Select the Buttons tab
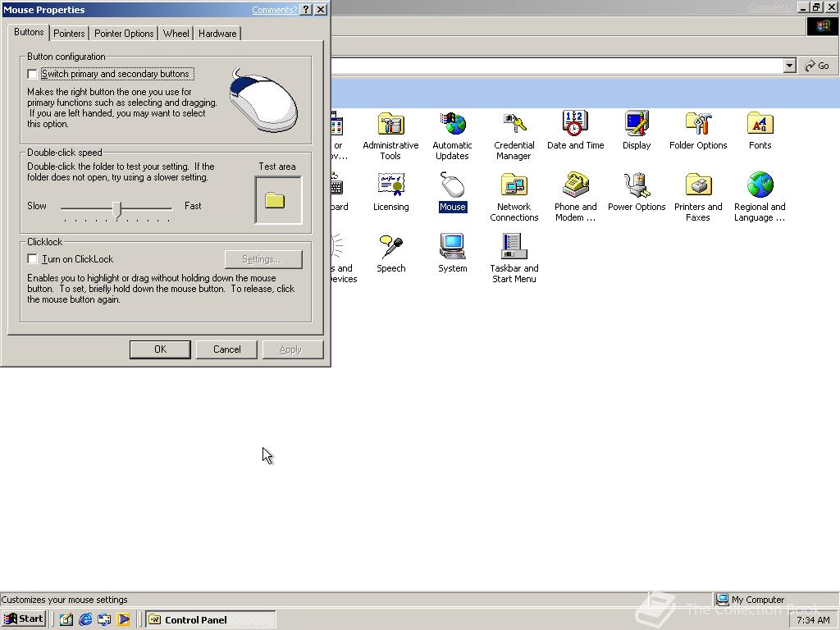Viewport: 840px width, 630px height. tap(29, 32)
